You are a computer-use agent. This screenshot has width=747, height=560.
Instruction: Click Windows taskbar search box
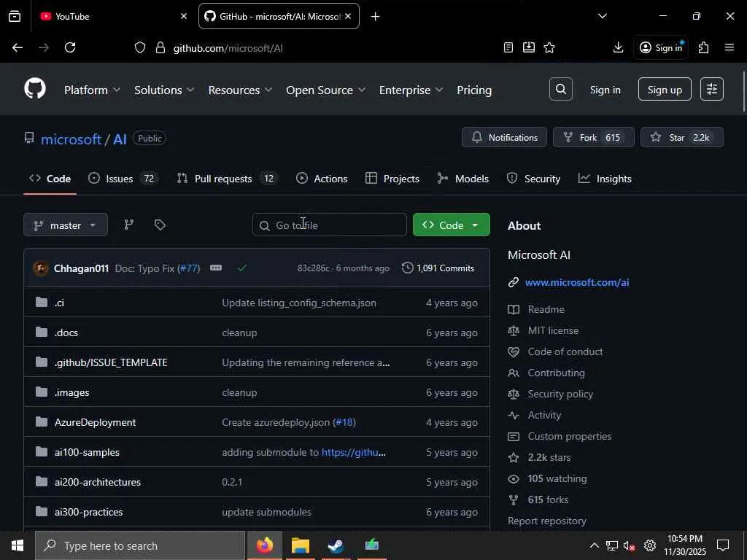[x=140, y=545]
